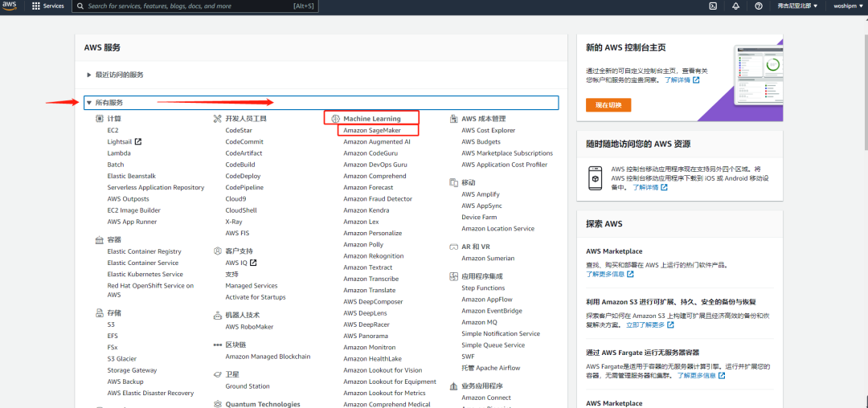The height and width of the screenshot is (408, 868).
Task: Click the AWS logo in the top bar
Action: (x=10, y=6)
